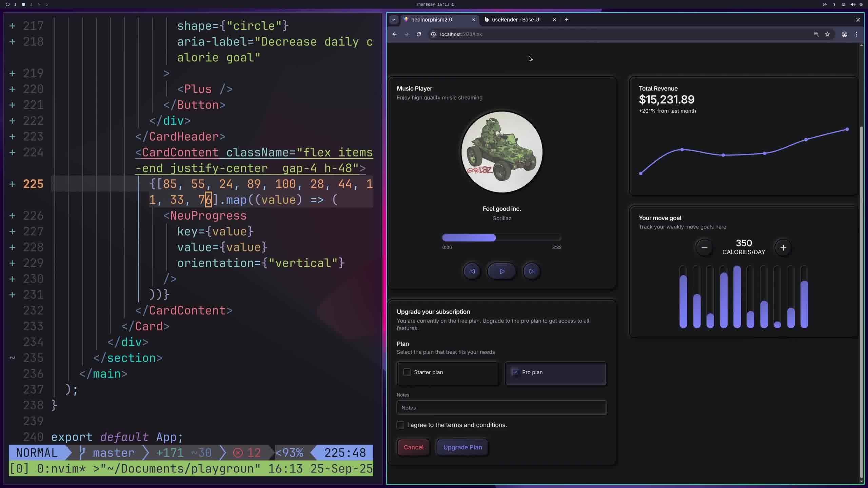Open a new browser tab
The height and width of the screenshot is (488, 868).
567,20
